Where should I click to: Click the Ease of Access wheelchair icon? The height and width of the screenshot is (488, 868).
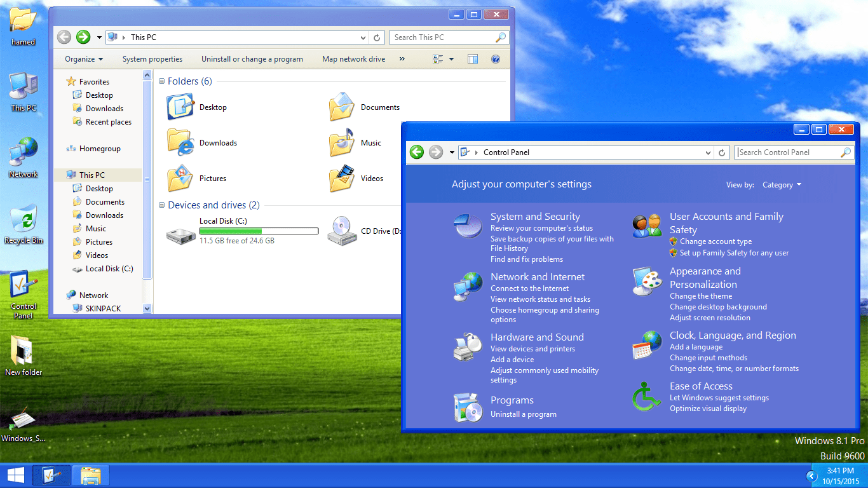tap(647, 396)
